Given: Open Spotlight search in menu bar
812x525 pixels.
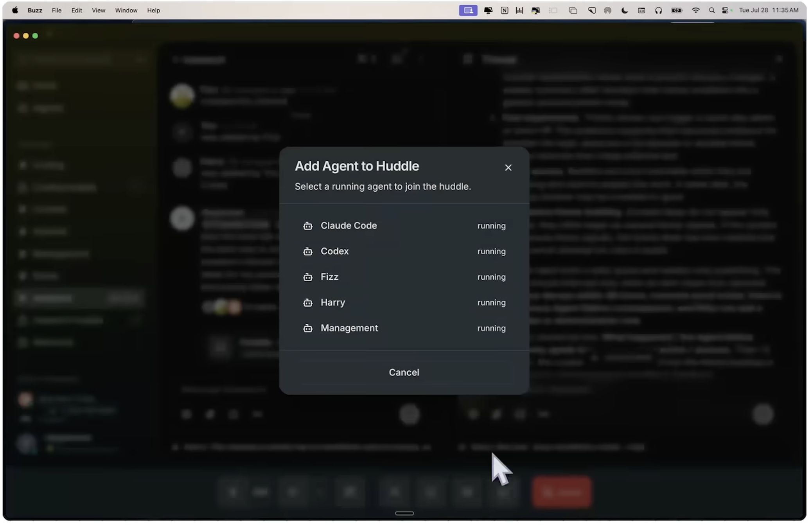Looking at the screenshot, I should (x=712, y=11).
